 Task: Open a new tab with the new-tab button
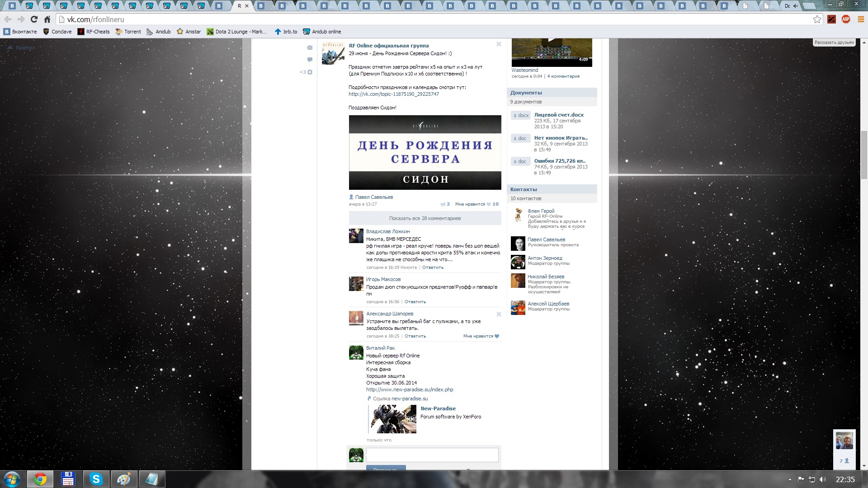809,6
